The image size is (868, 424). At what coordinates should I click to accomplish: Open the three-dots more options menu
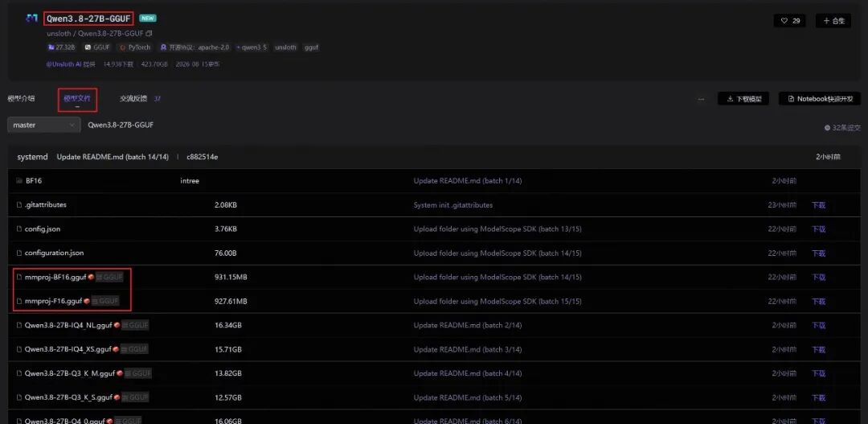click(x=702, y=99)
